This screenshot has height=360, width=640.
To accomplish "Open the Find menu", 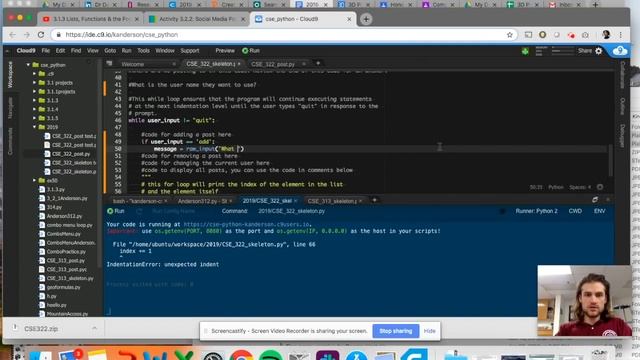I will [76, 51].
